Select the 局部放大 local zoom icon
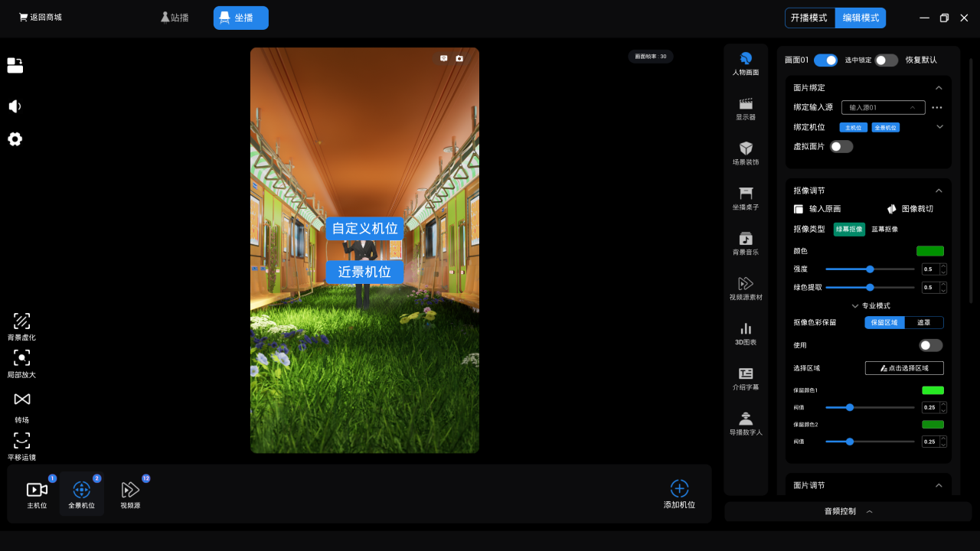Screen dimensions: 980x551 click(21, 358)
